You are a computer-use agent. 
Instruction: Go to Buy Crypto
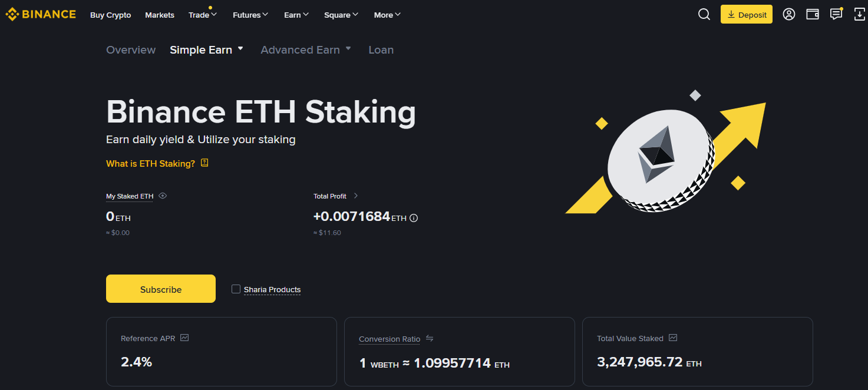(111, 15)
